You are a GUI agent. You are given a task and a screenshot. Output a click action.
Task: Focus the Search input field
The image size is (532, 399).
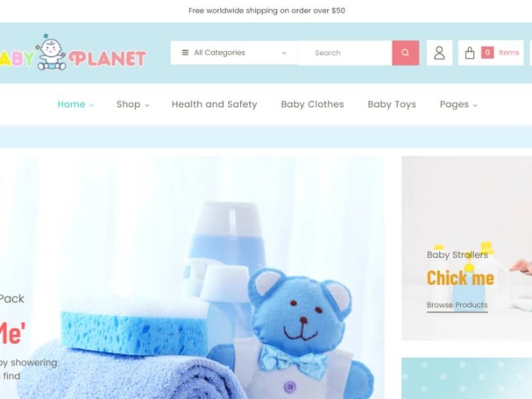[x=345, y=53]
